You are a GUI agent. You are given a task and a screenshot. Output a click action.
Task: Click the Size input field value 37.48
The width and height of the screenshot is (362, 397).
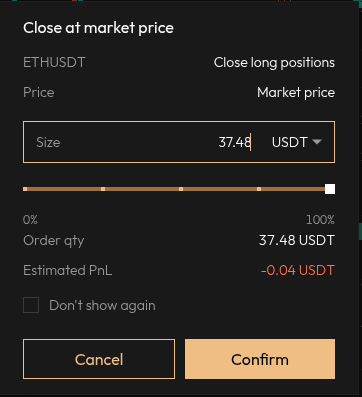coord(234,142)
